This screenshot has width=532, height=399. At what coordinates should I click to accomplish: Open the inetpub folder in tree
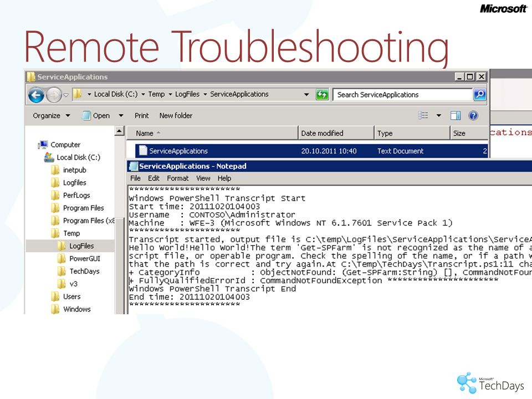coord(69,170)
